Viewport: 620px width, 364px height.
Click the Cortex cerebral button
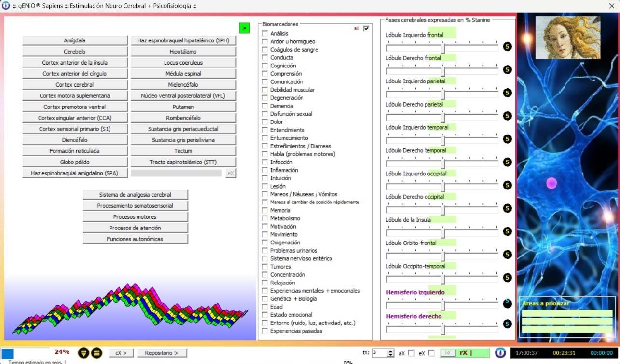point(75,85)
